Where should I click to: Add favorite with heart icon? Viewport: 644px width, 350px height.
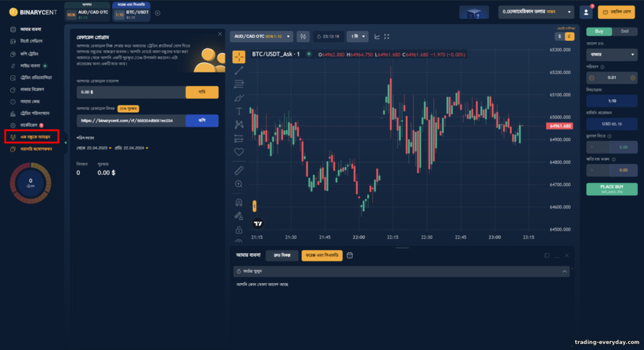click(x=239, y=152)
